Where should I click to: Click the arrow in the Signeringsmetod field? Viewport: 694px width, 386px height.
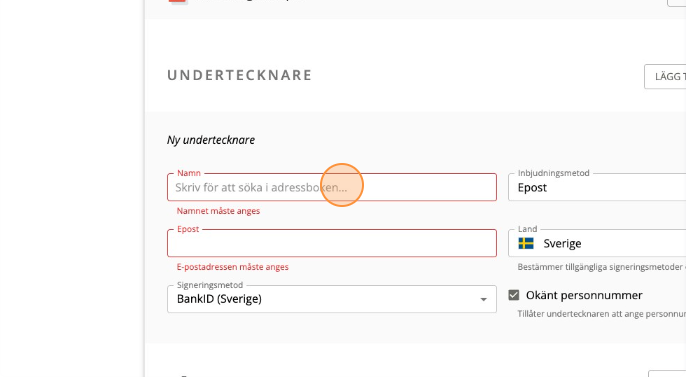[x=483, y=300]
